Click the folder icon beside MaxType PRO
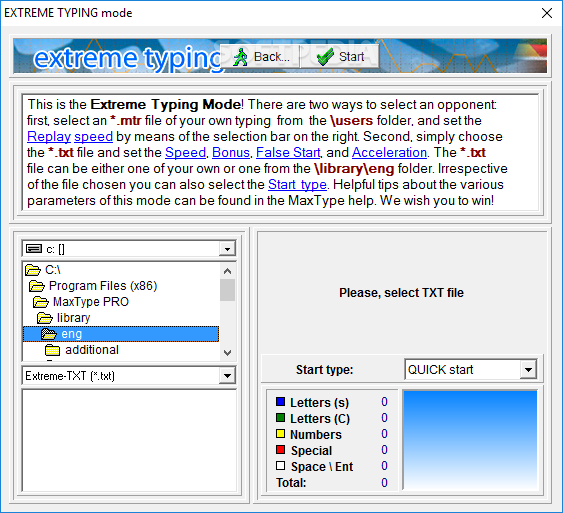 pyautogui.click(x=41, y=302)
